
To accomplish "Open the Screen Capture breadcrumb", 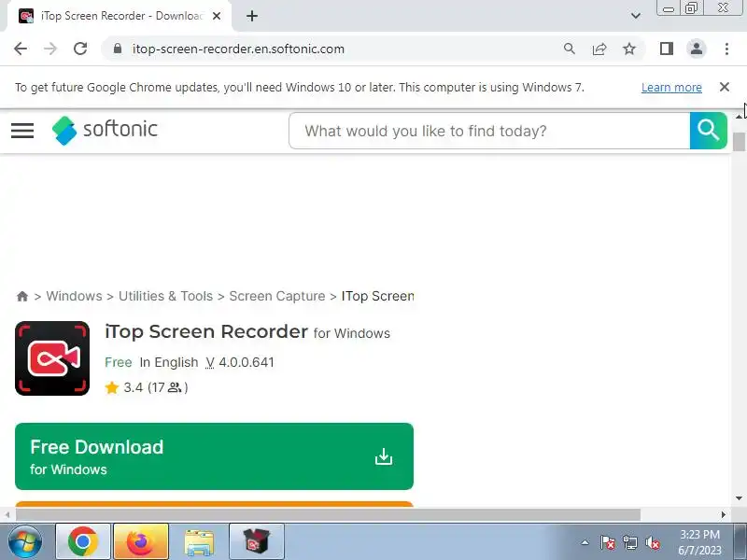I will [276, 296].
